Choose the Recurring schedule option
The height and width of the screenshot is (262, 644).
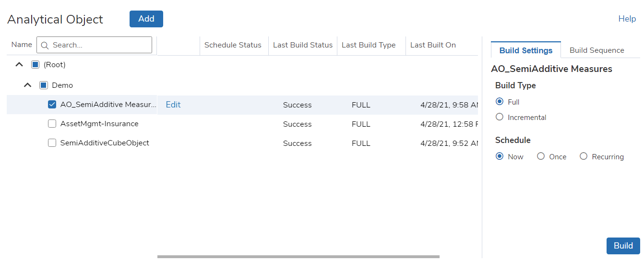(x=584, y=156)
